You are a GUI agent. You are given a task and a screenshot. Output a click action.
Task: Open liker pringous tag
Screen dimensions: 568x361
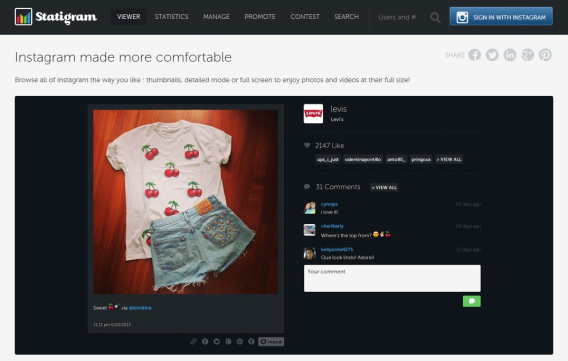tap(421, 159)
